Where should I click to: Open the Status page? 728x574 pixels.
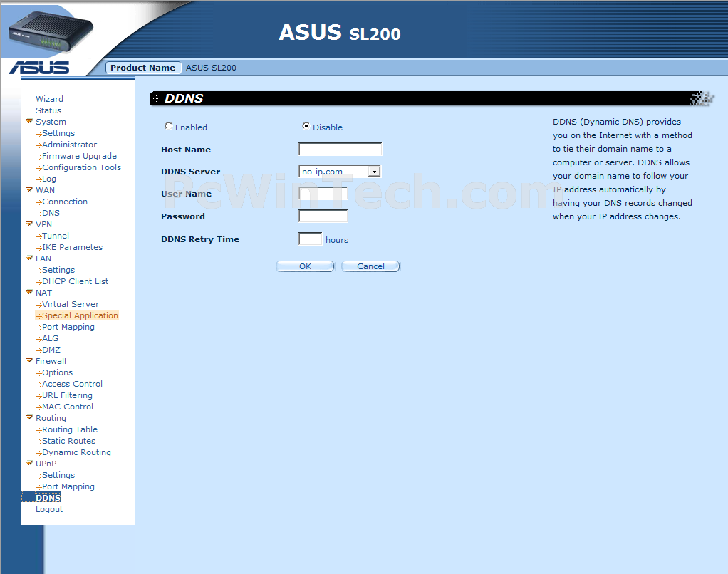pyautogui.click(x=48, y=110)
